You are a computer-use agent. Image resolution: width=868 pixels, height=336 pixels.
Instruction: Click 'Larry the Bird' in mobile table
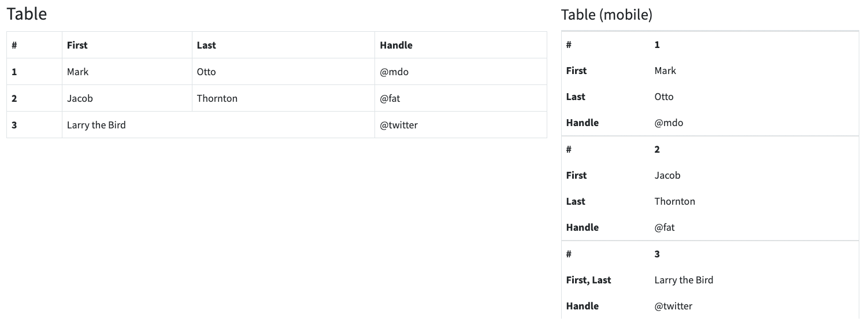tap(684, 280)
